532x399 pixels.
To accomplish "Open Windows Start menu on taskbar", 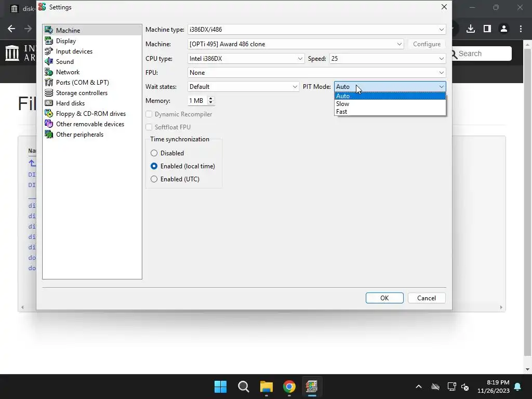I will [220, 387].
